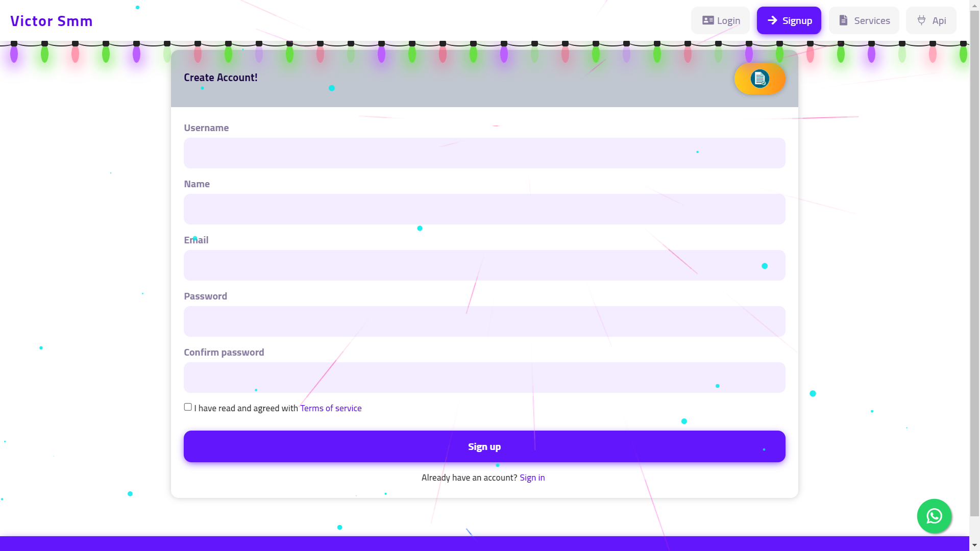Screen dimensions: 980x551
Task: Follow the Terms of service link
Action: (331, 408)
